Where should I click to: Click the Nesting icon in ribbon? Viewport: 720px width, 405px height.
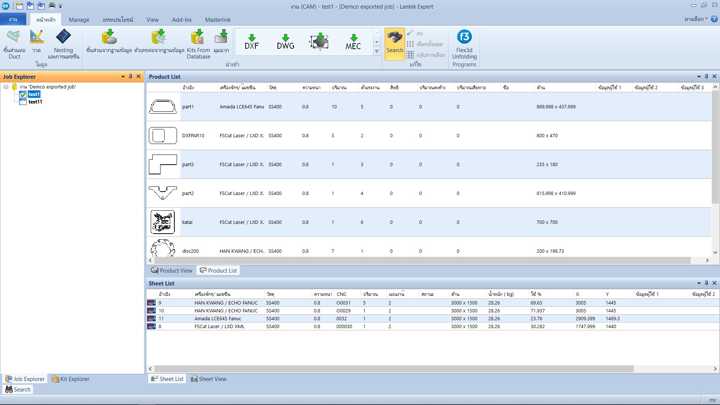(x=63, y=43)
